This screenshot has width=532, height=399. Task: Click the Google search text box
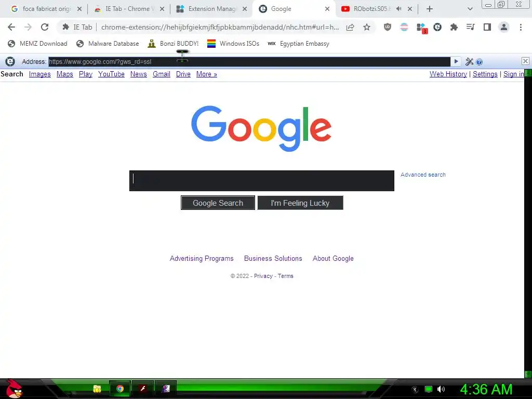(262, 181)
